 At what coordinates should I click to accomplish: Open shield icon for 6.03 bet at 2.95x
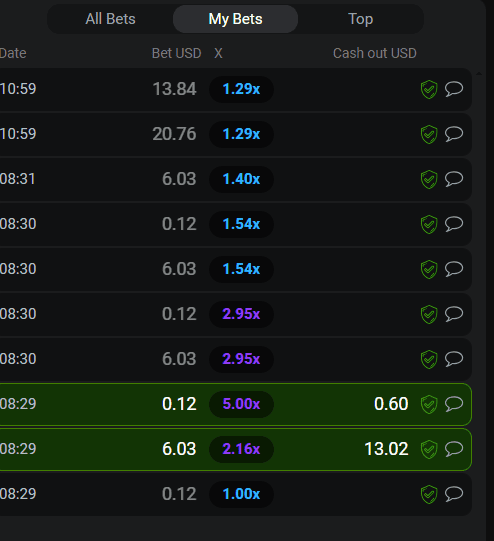pos(429,360)
